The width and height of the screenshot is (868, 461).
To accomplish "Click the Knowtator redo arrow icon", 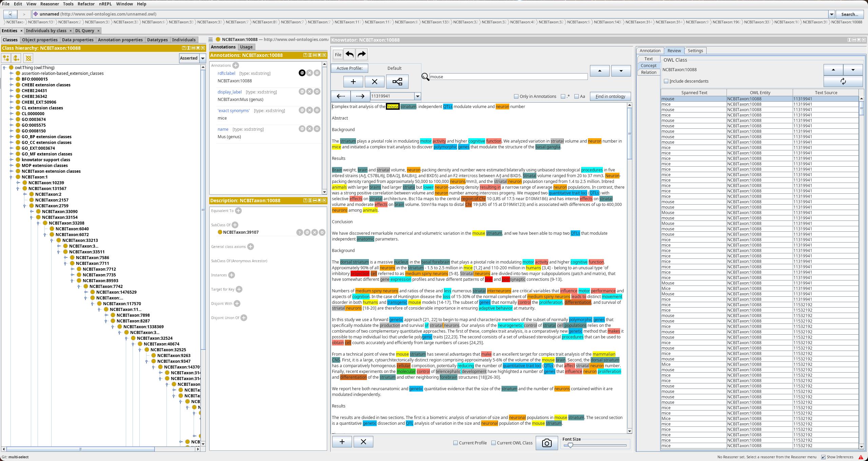I will [x=361, y=55].
